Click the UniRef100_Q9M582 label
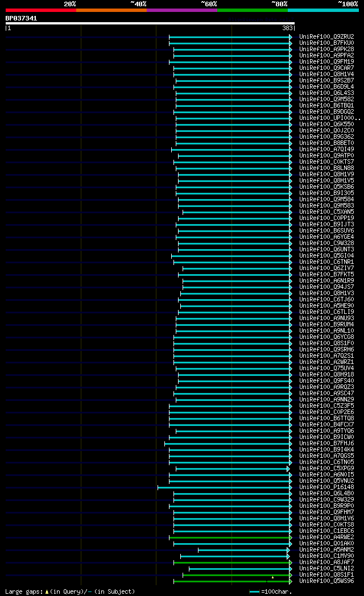The width and height of the screenshot is (364, 596). pos(326,99)
